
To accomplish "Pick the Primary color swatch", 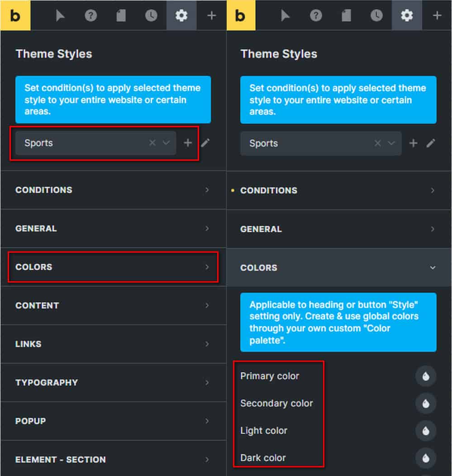I will 426,376.
